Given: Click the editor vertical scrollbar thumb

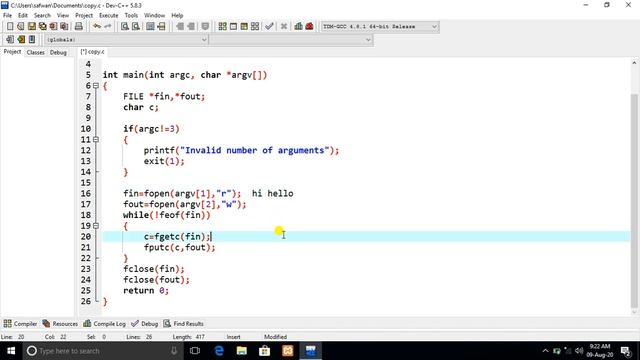Looking at the screenshot, I should tap(634, 200).
